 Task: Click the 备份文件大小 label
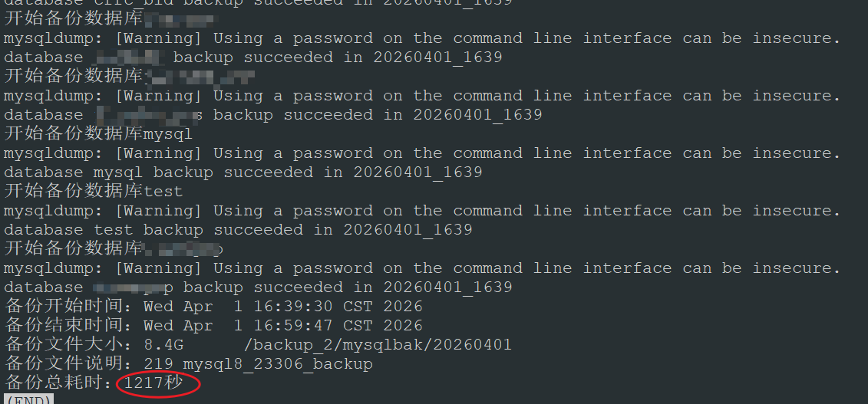click(68, 344)
